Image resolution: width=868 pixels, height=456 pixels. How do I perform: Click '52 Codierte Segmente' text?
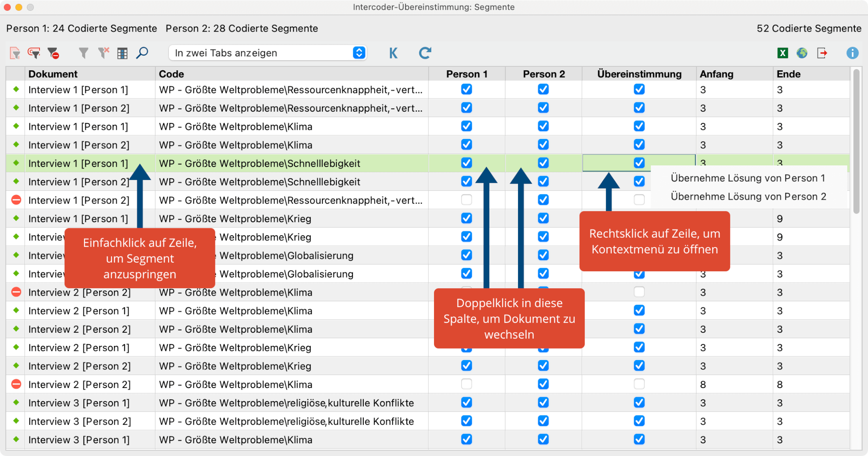[809, 28]
